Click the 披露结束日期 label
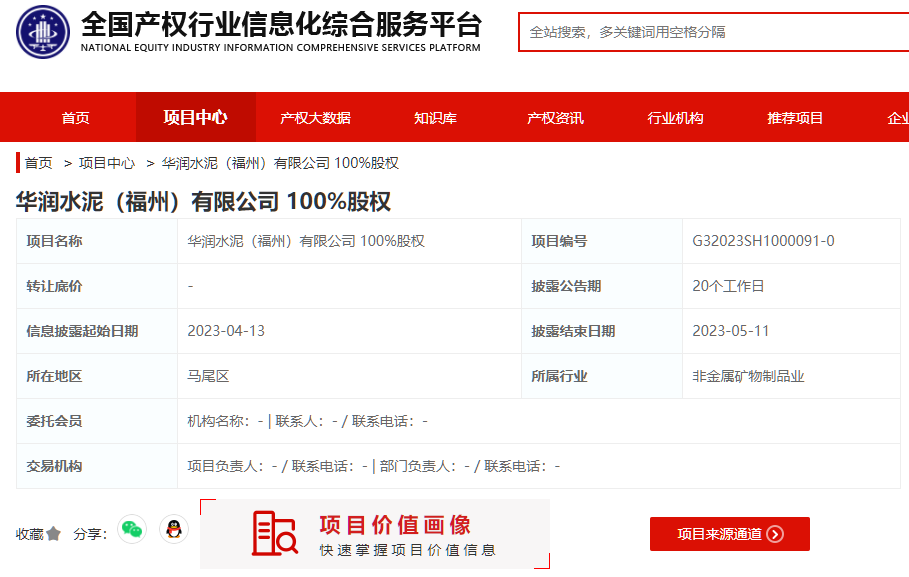This screenshot has height=577, width=909. coord(573,331)
